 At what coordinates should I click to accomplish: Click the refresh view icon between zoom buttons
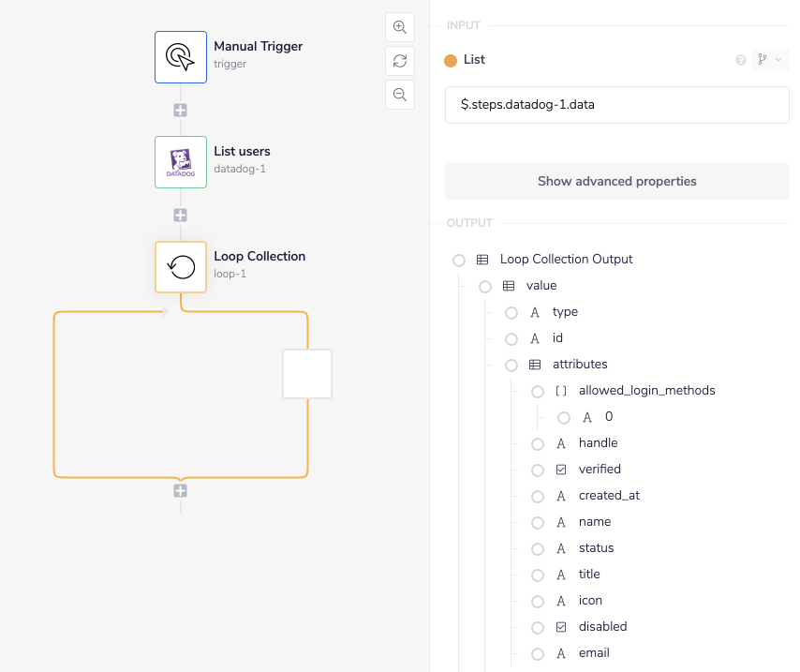click(400, 61)
